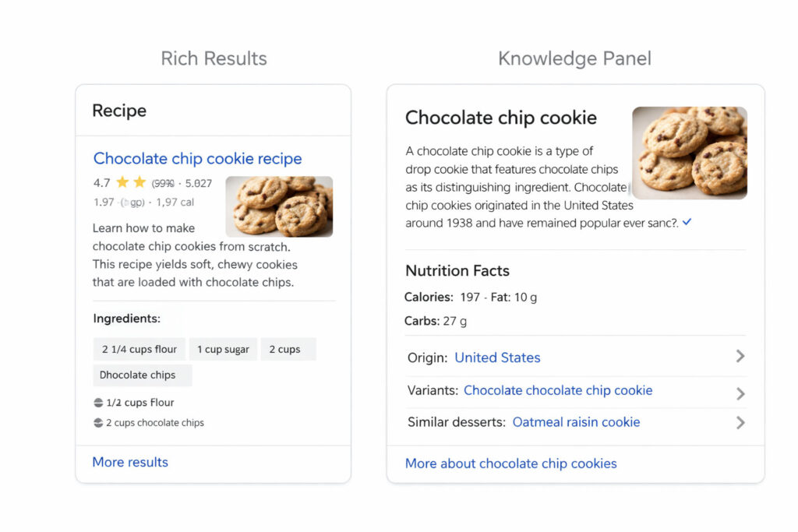Click the bullet icon beside 2 cups chocolate chips

(98, 423)
